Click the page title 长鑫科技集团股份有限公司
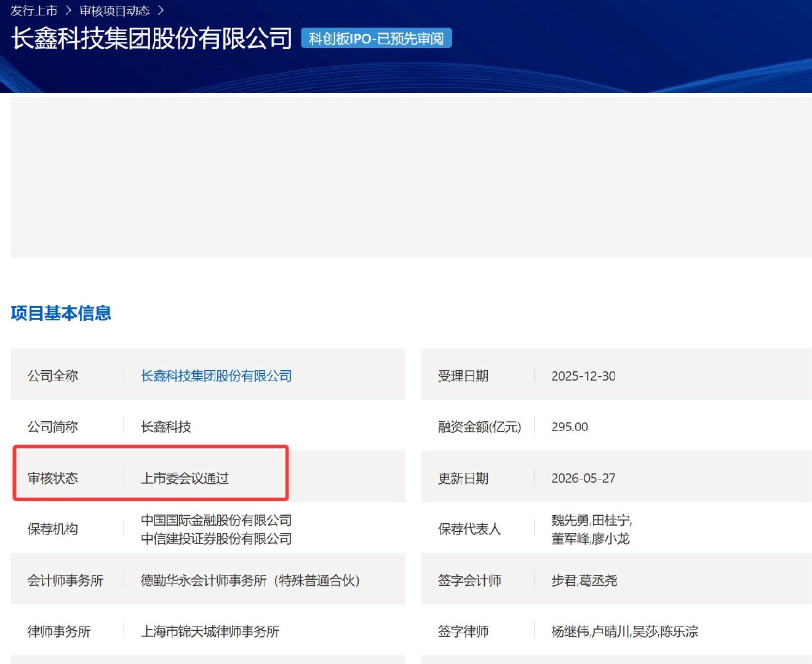This screenshot has width=812, height=664. click(152, 38)
